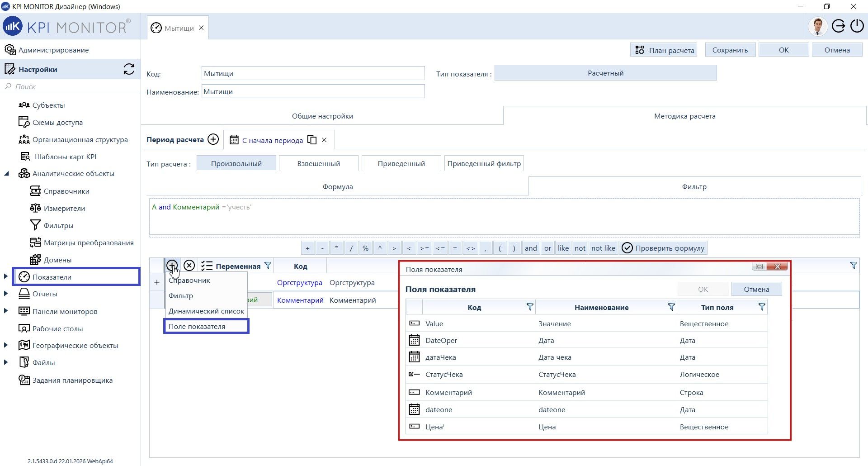
Task: Filter the Переменная column
Action: click(x=268, y=266)
